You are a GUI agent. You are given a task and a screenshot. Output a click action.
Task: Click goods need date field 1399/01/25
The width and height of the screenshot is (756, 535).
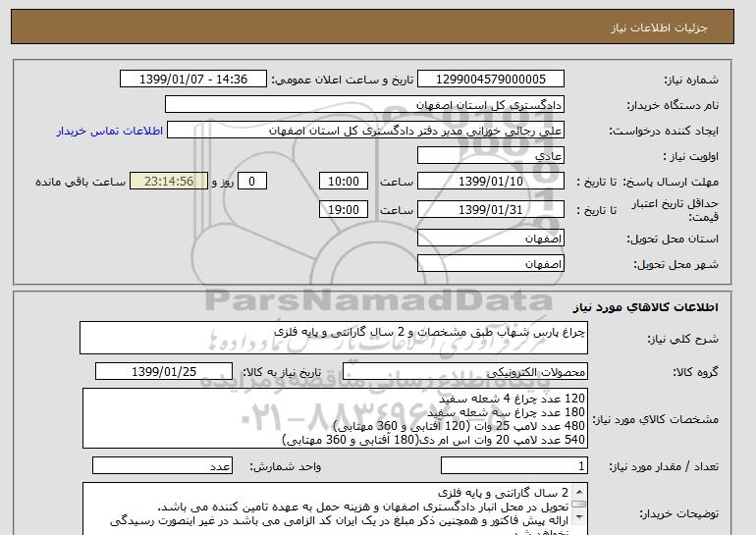click(x=164, y=372)
